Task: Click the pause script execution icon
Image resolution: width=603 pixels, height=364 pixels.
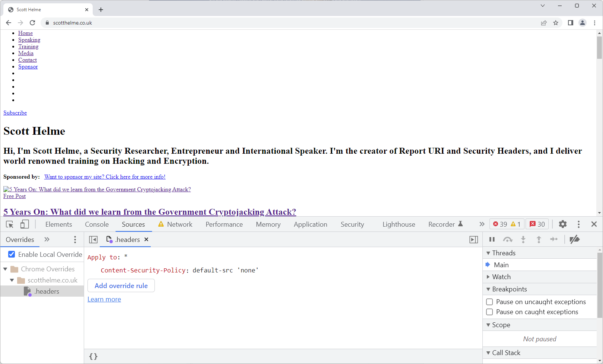Action: click(492, 239)
